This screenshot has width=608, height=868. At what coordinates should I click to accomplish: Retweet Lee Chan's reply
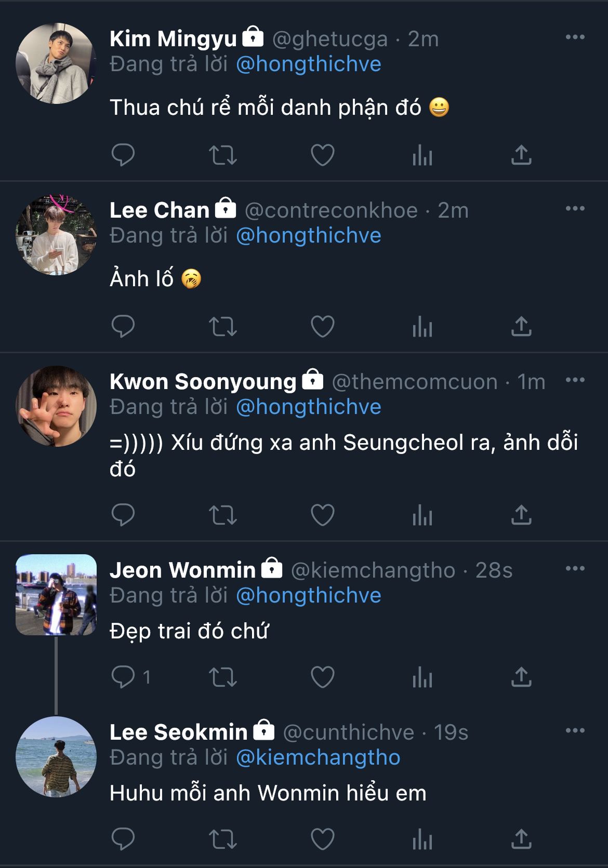[x=223, y=327]
